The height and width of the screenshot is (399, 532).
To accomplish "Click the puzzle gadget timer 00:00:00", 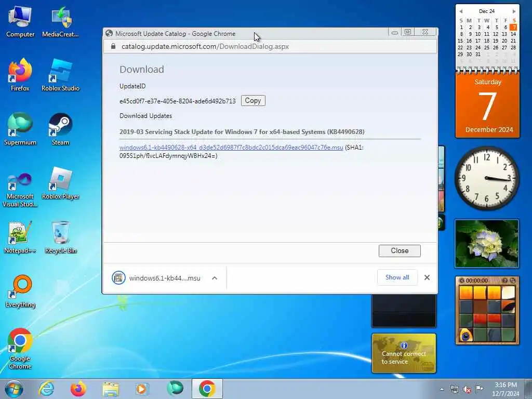I will 477,281.
